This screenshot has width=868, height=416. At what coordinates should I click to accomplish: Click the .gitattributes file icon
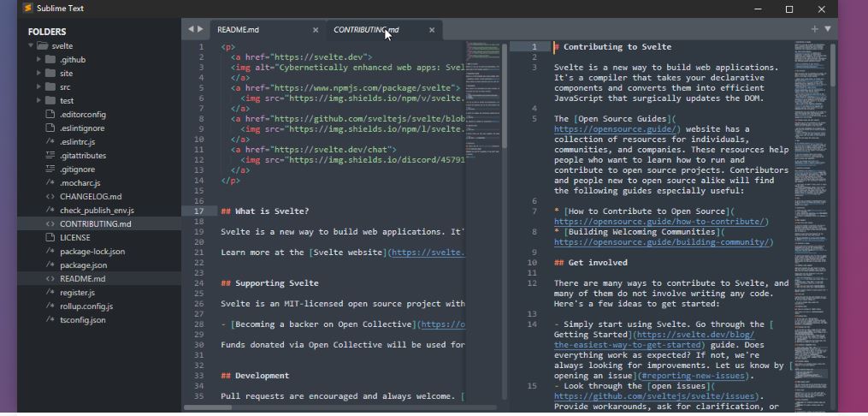(50, 155)
